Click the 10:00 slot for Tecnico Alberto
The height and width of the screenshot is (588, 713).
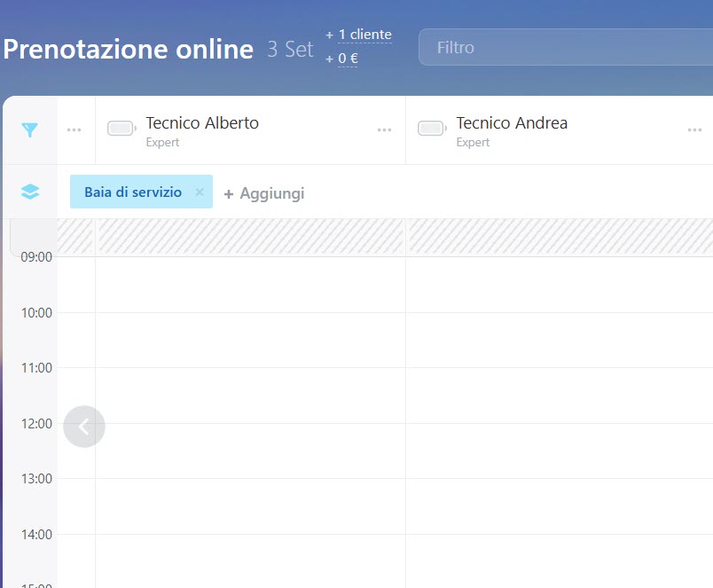250,340
